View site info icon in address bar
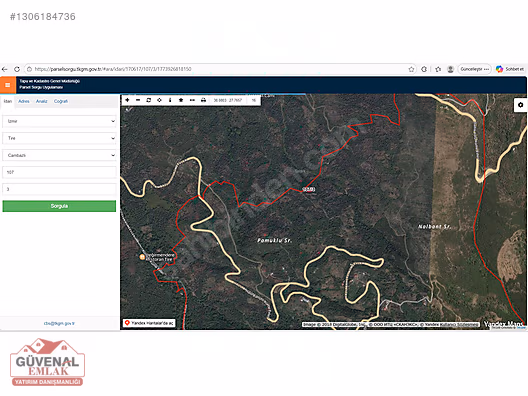The width and height of the screenshot is (528, 396). click(29, 69)
